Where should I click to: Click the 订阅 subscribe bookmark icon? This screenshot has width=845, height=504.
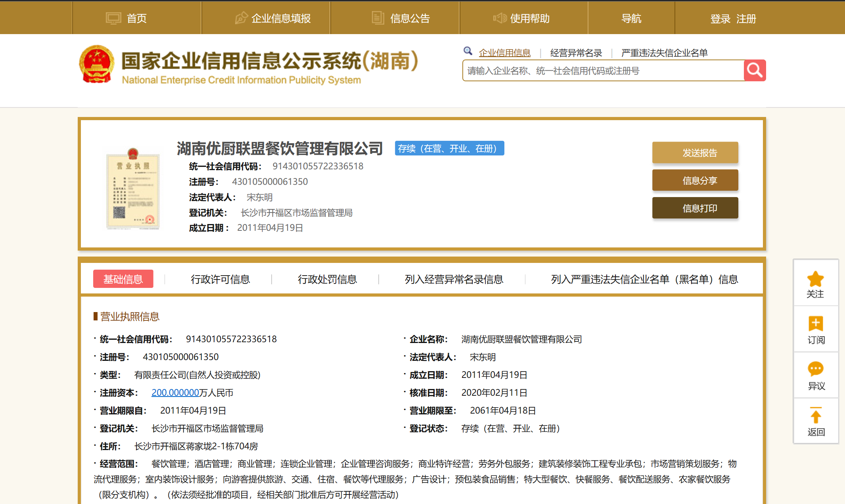pos(815,324)
